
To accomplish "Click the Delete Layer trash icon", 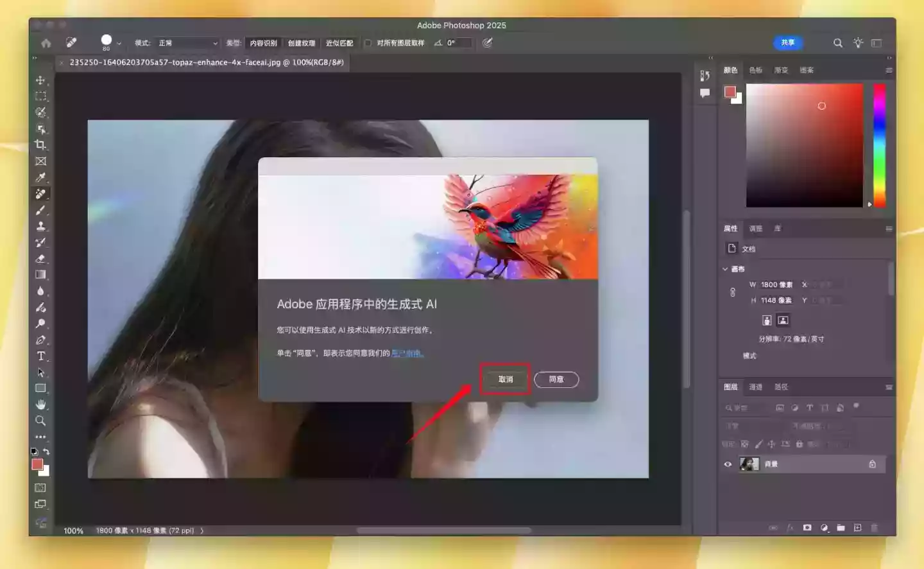I will pyautogui.click(x=874, y=527).
